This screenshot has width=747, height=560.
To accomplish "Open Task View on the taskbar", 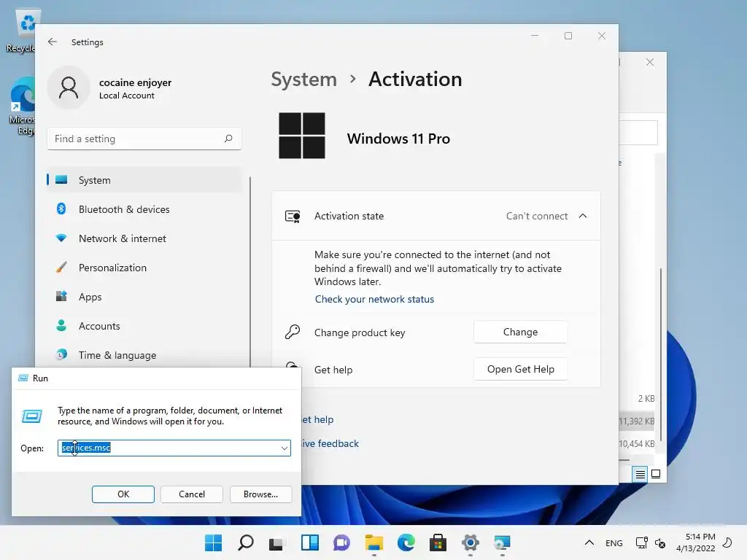I will tap(277, 542).
